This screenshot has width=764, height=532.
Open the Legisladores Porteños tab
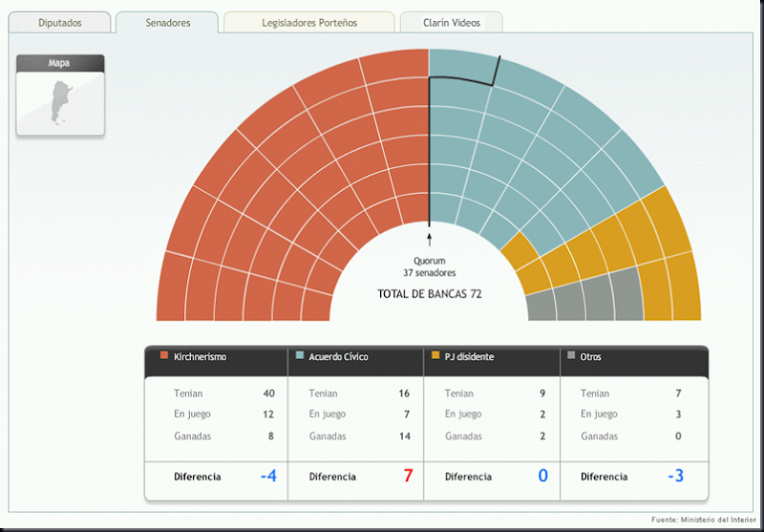(309, 23)
